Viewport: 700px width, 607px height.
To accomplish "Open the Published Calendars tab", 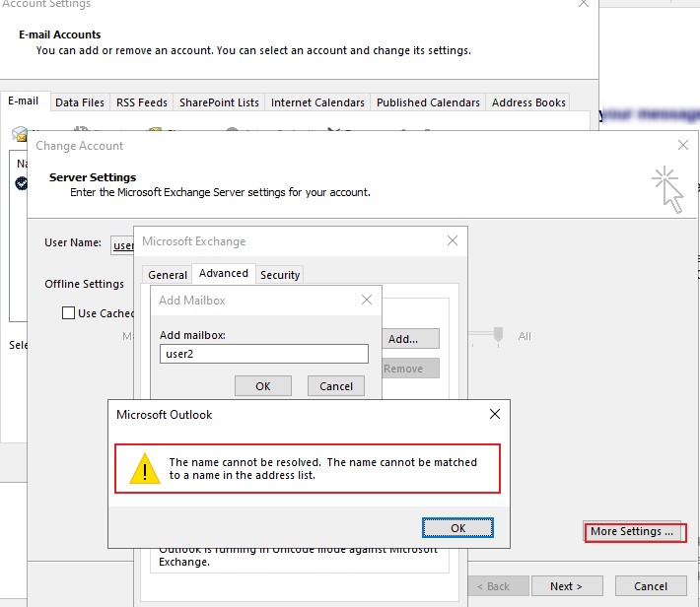I will pyautogui.click(x=428, y=102).
